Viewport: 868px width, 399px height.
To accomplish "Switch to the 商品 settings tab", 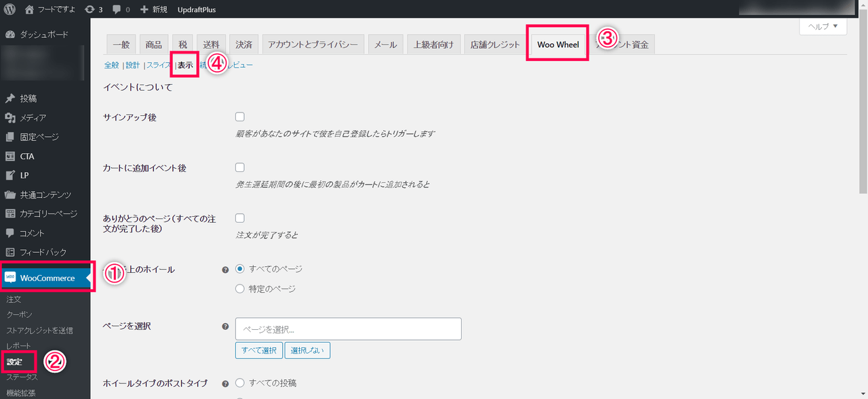I will [154, 45].
